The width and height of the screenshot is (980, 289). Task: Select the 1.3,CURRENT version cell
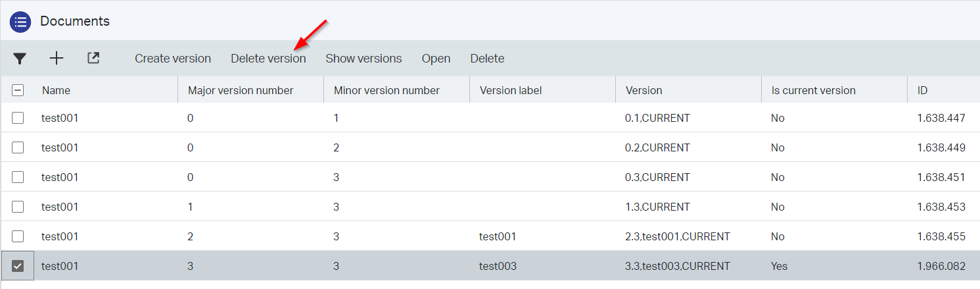click(x=657, y=207)
